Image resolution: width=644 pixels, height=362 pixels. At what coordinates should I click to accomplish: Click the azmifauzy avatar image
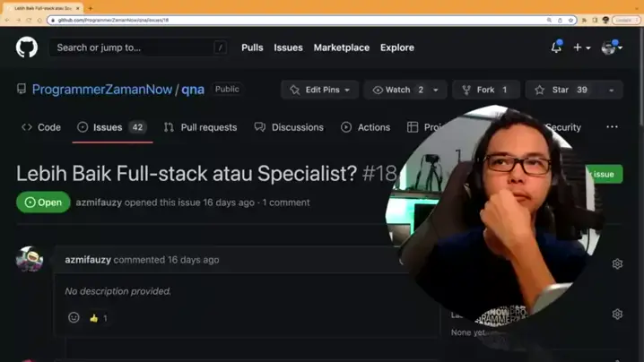pos(30,260)
